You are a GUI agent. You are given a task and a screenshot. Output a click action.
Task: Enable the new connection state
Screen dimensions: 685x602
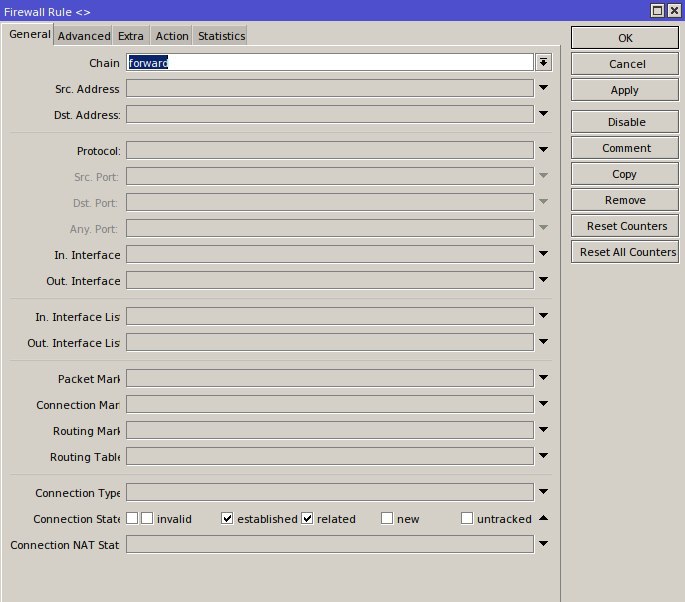(387, 518)
